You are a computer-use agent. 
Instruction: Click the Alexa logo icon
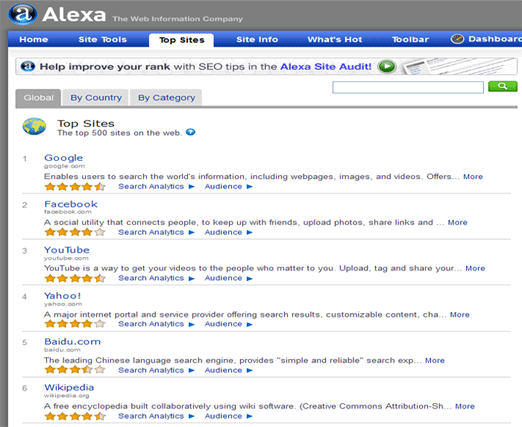coord(23,14)
